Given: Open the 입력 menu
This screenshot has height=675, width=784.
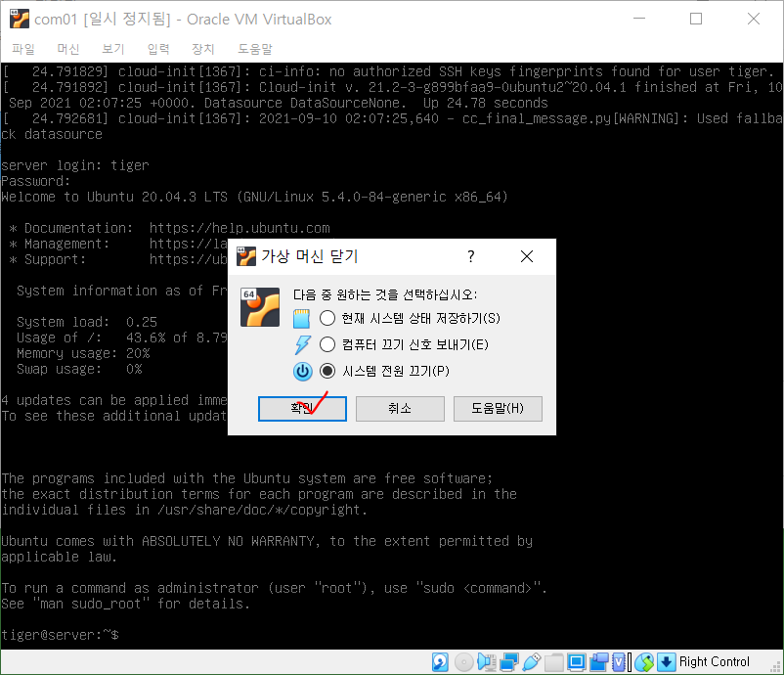Looking at the screenshot, I should (x=158, y=49).
